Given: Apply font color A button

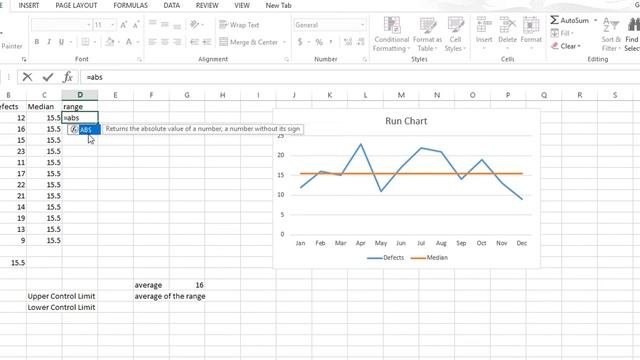Looking at the screenshot, I should (129, 42).
